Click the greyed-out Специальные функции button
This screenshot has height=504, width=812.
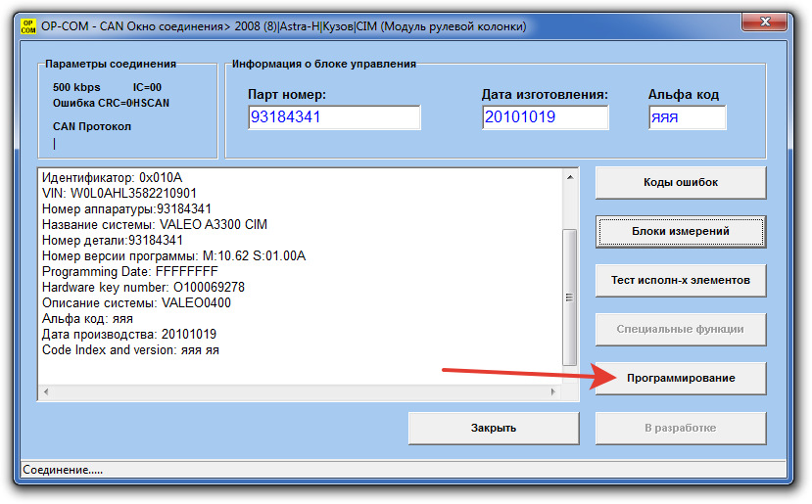(x=681, y=329)
